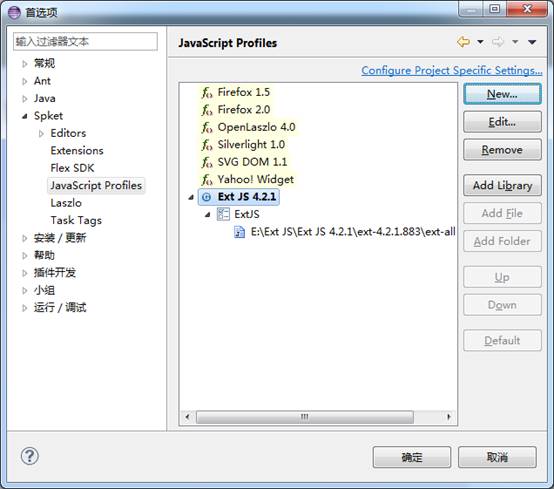This screenshot has width=554, height=489.
Task: Select Task Tags preference page
Action: (x=76, y=220)
